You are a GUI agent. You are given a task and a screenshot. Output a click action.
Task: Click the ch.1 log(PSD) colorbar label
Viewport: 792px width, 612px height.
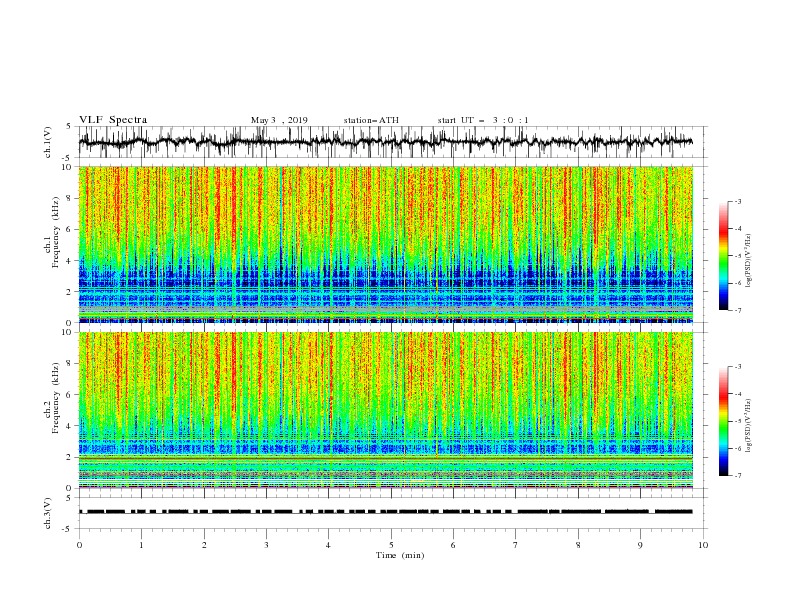coord(748,261)
